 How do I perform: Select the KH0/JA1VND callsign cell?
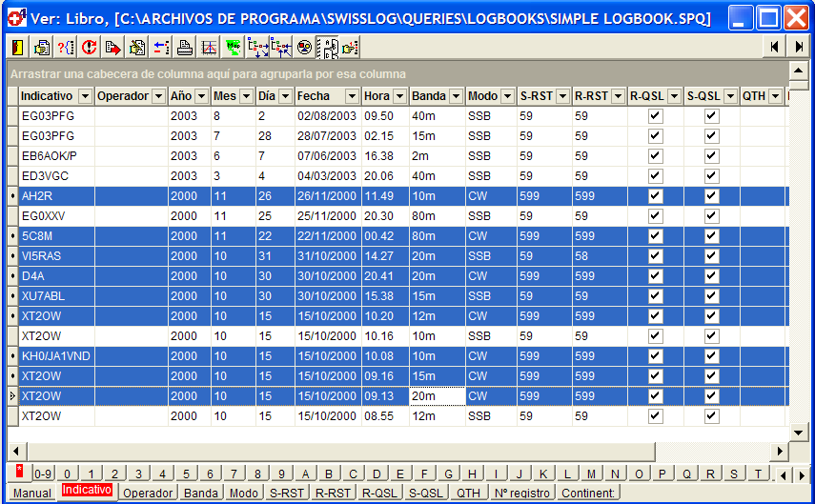pyautogui.click(x=56, y=355)
